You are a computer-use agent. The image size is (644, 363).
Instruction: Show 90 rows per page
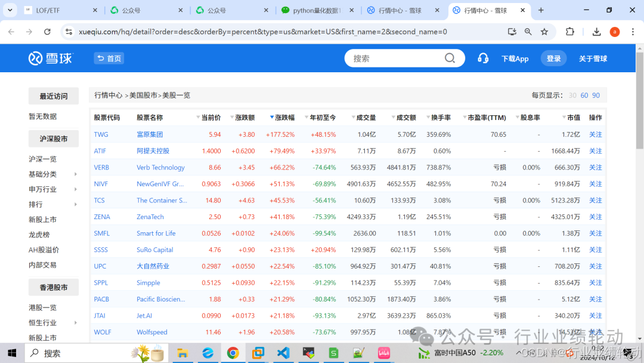point(596,96)
